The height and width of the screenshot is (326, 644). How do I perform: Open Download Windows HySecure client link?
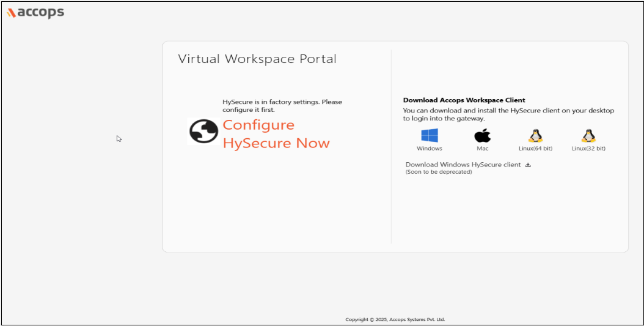463,165
